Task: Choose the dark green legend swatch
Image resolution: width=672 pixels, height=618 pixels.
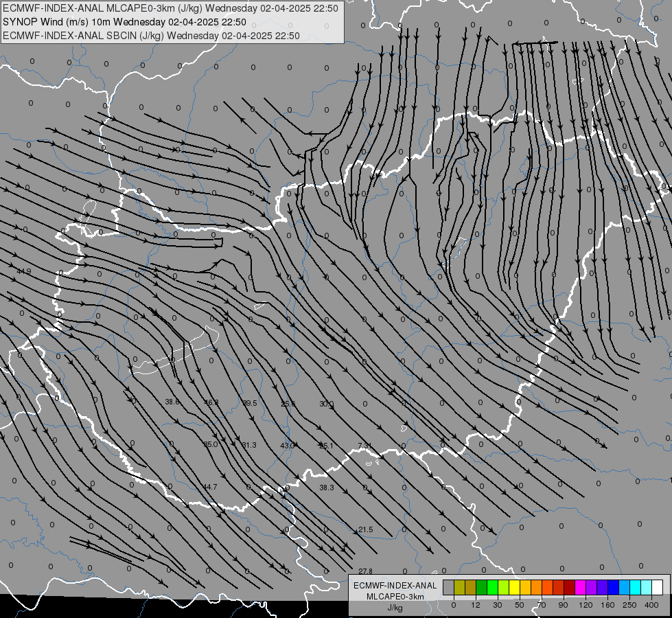Action: (482, 588)
